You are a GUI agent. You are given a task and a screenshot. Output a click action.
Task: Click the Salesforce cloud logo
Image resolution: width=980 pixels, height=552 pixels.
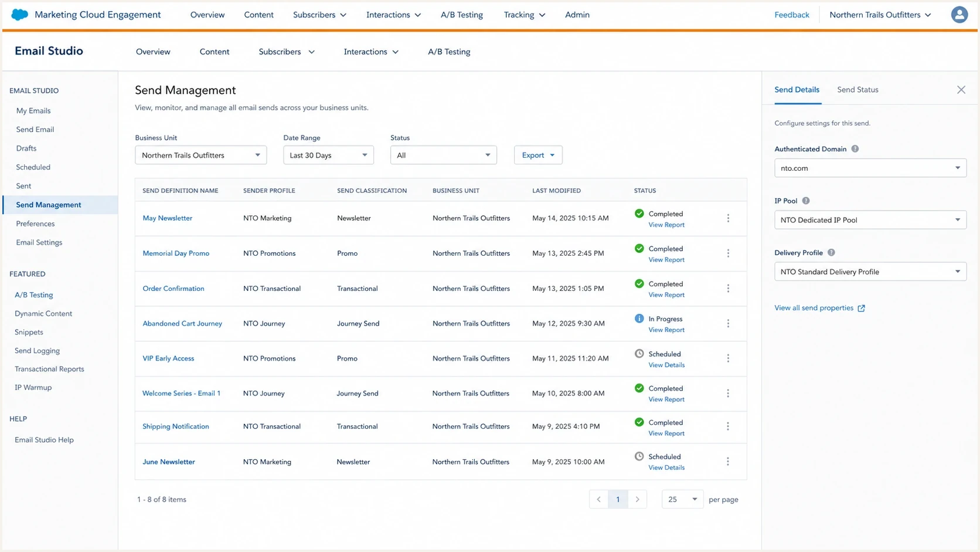(19, 15)
